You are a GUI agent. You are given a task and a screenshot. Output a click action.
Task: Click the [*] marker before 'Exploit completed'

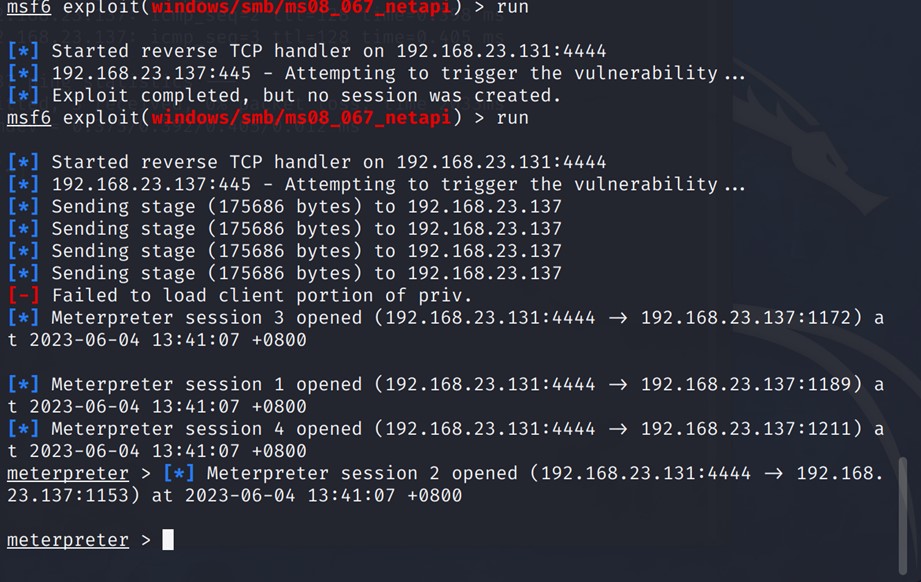point(23,95)
